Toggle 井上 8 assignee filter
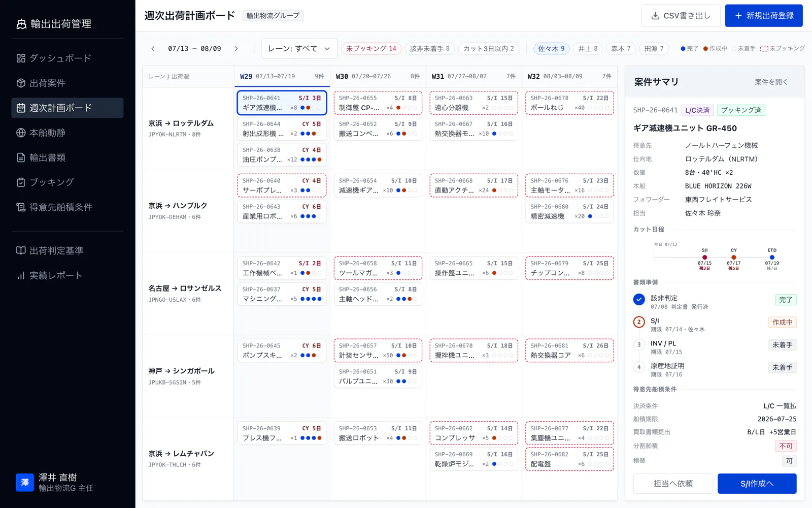The height and width of the screenshot is (508, 812). coord(588,49)
